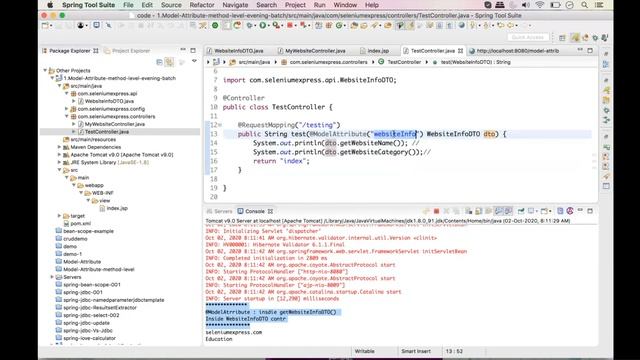
Task: Open the Package Explorer view menu arrow
Action: point(194,61)
